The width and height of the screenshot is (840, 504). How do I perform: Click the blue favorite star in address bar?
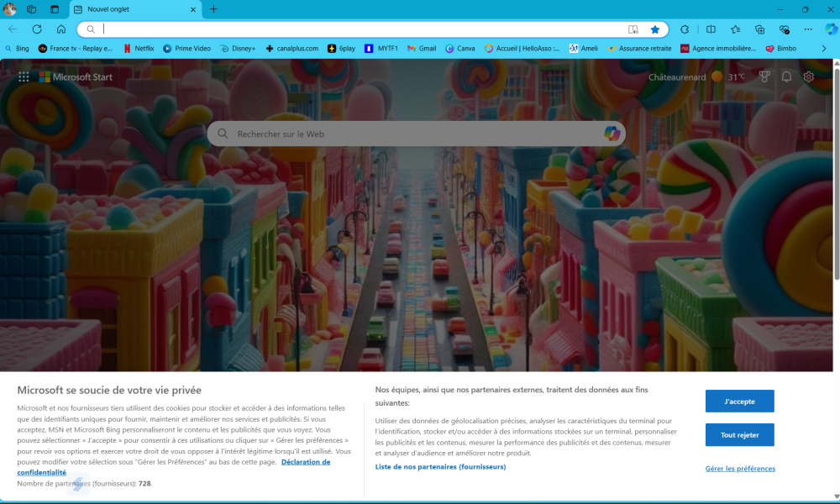point(655,29)
